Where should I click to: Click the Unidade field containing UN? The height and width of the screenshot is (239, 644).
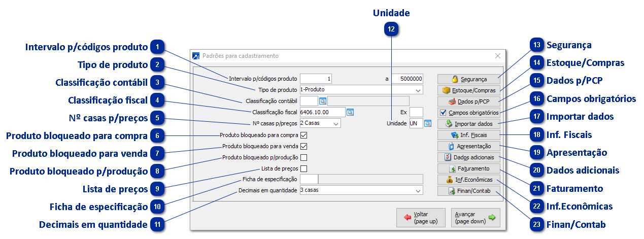(416, 123)
